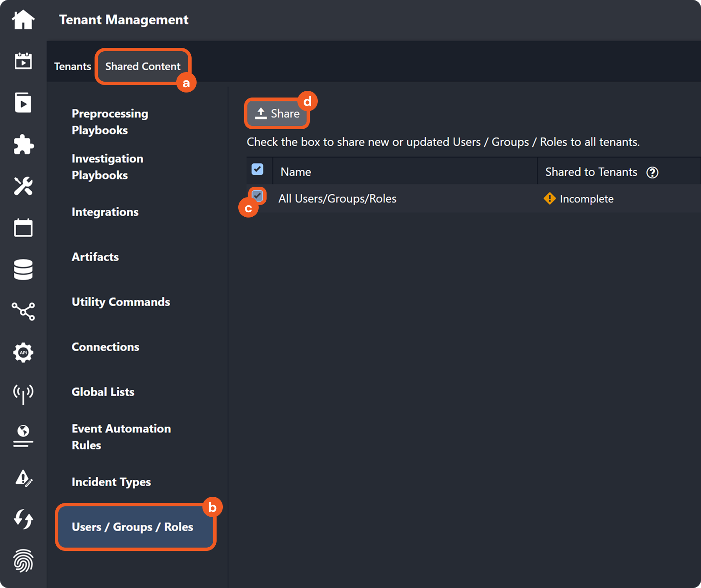Viewport: 701px width, 588px height.
Task: Switch to the Tenants tab
Action: coord(72,66)
